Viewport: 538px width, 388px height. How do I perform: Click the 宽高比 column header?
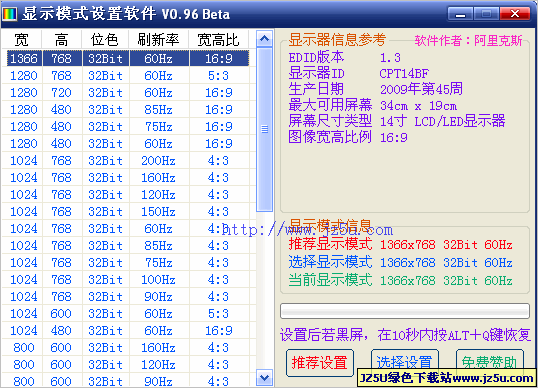[x=219, y=40]
